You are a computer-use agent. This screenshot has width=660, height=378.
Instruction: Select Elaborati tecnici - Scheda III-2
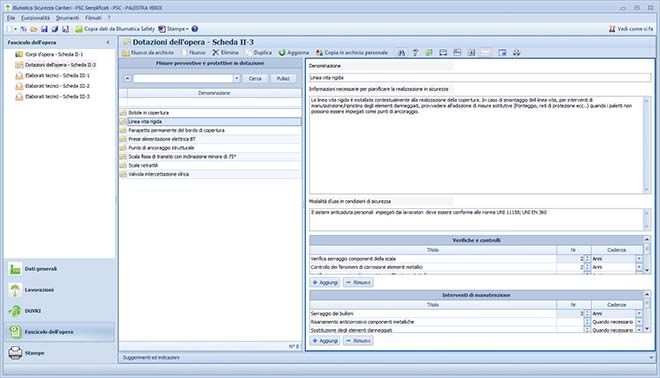[x=57, y=86]
